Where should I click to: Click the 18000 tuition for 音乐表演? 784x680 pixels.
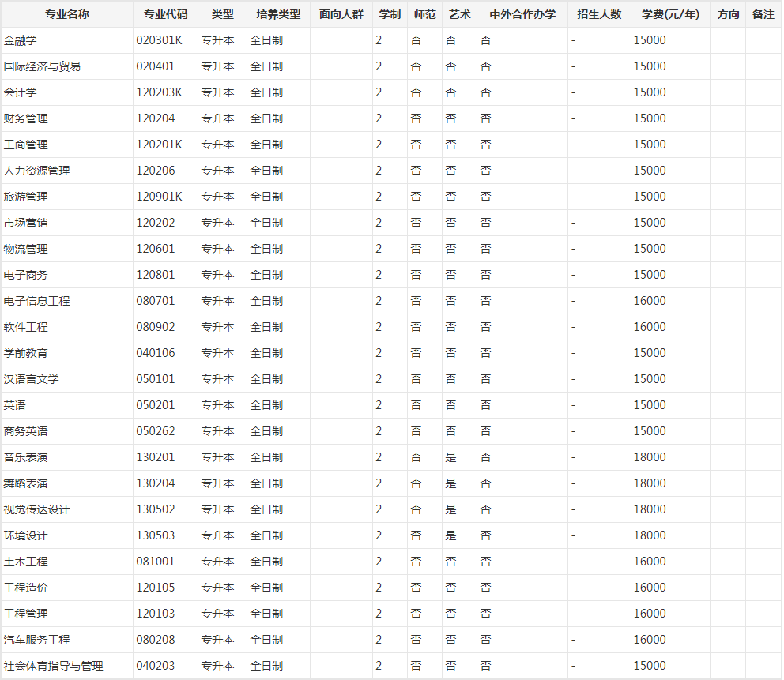tap(650, 457)
